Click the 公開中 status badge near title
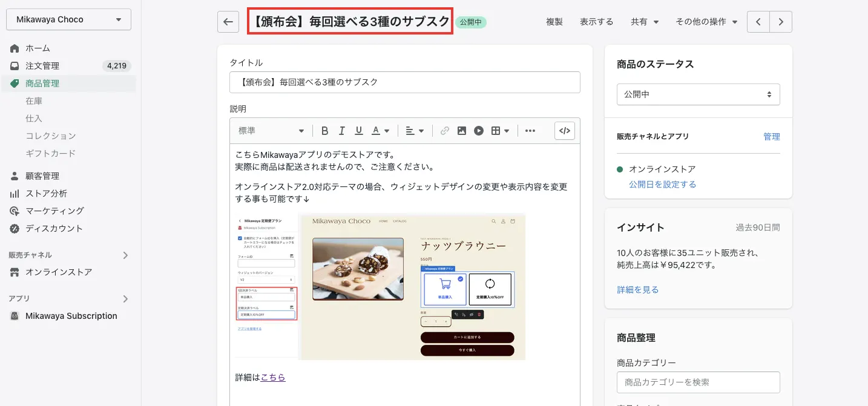This screenshot has height=406, width=868. [471, 22]
